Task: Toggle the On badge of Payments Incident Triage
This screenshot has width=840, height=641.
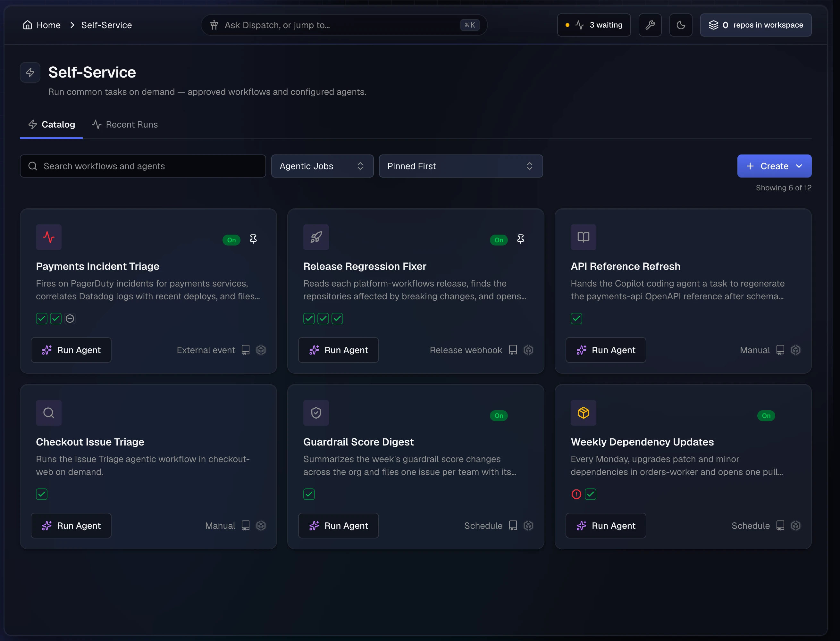Action: [x=232, y=240]
